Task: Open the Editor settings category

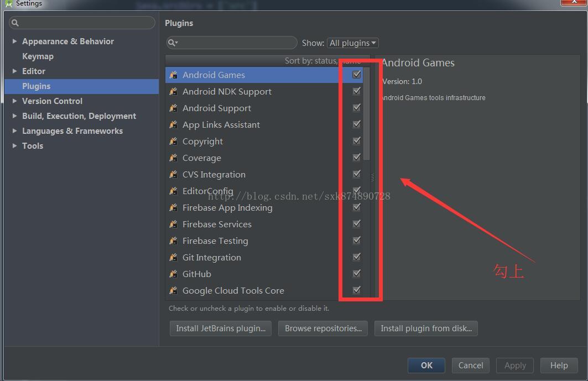Action: point(34,71)
